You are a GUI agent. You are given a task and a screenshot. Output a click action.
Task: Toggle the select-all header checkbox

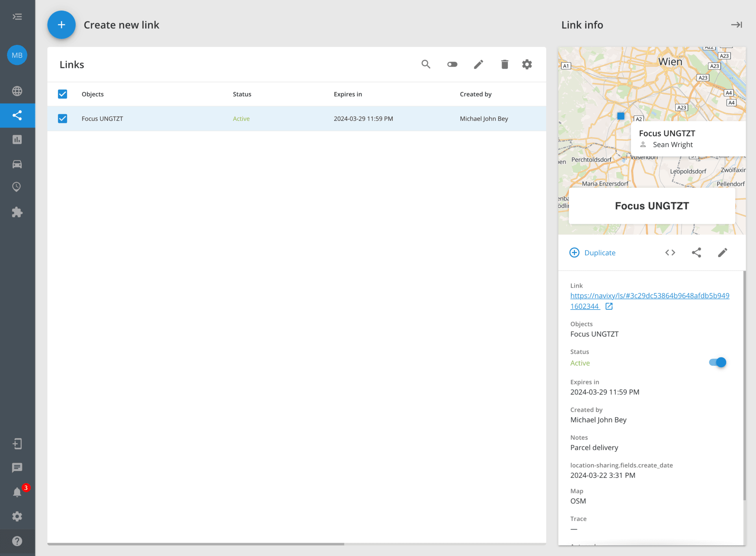(x=62, y=94)
